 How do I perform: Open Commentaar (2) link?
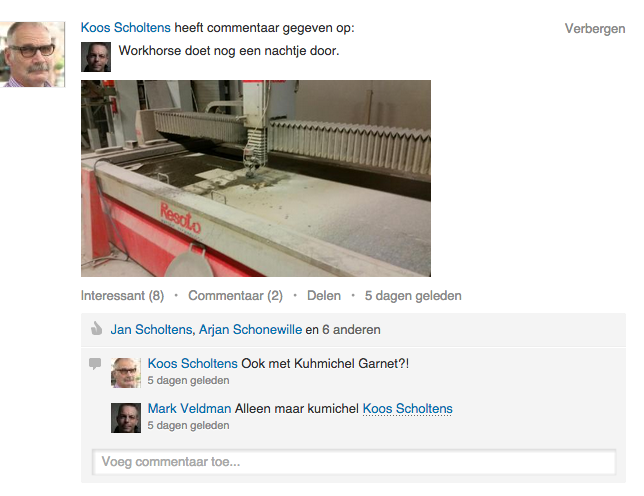(235, 296)
